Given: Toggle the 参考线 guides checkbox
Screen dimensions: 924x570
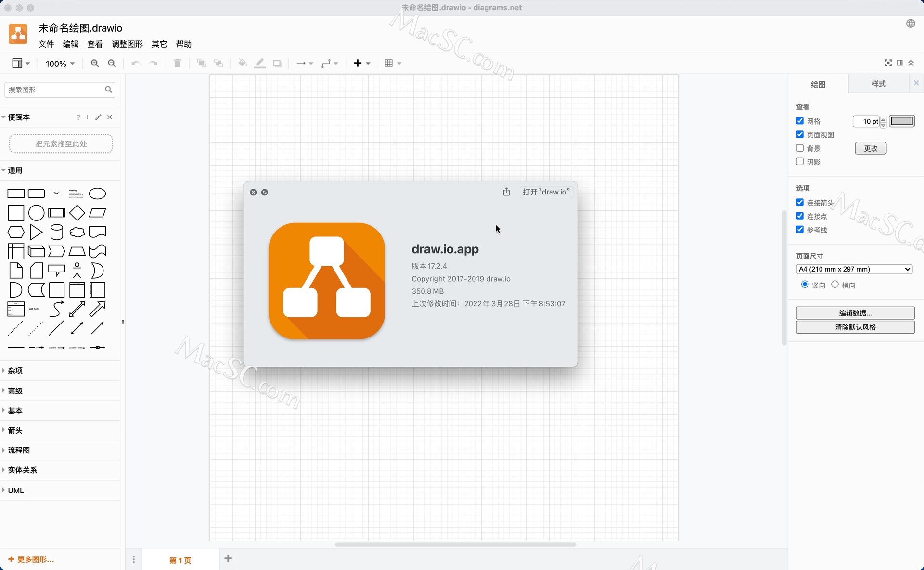Looking at the screenshot, I should (x=800, y=229).
